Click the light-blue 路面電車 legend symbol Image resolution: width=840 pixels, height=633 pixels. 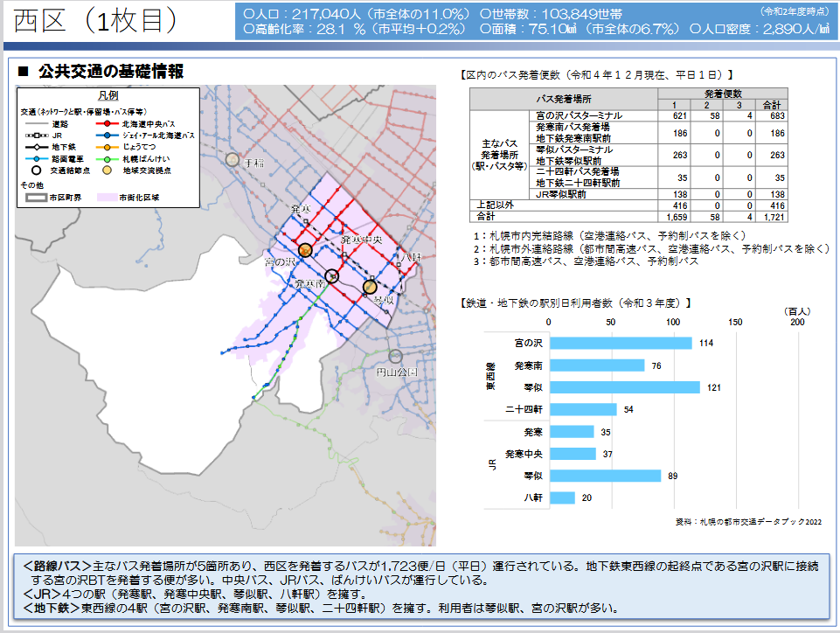click(38, 158)
